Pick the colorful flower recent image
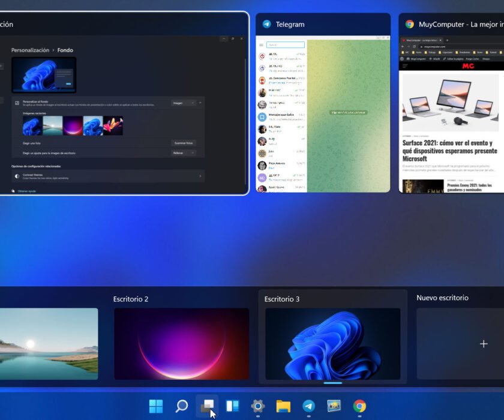This screenshot has height=420, width=504. (113, 125)
